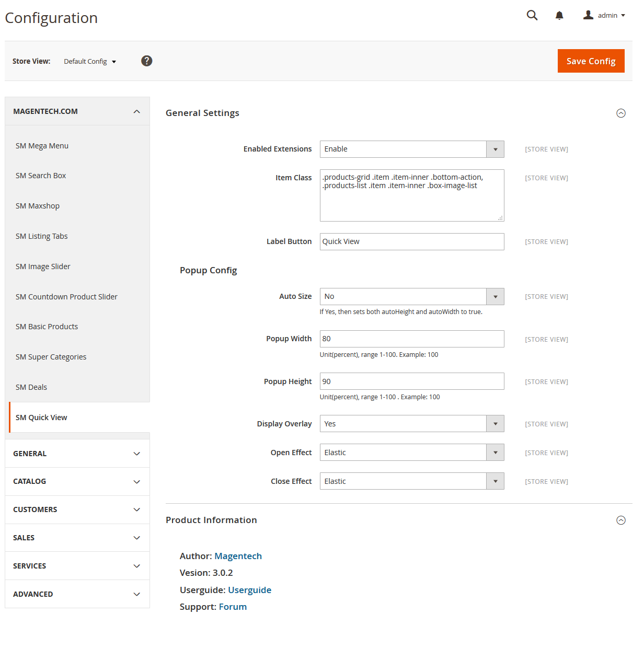Open the Userguide link
This screenshot has width=644, height=649.
[249, 590]
